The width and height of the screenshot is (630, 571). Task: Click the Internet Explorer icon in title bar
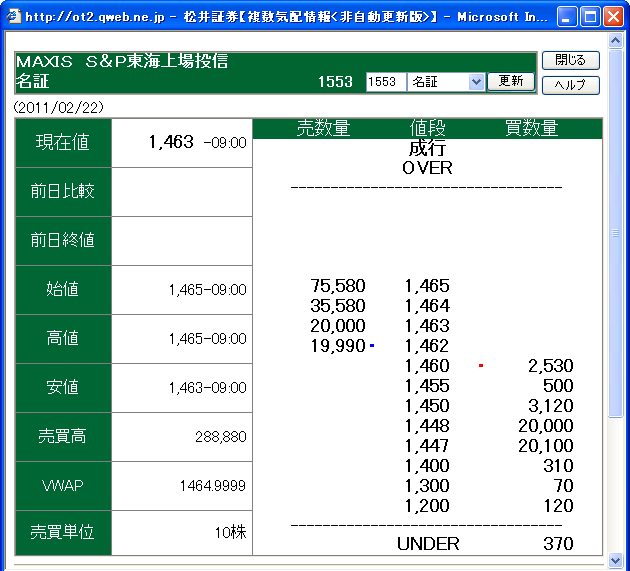(13, 16)
